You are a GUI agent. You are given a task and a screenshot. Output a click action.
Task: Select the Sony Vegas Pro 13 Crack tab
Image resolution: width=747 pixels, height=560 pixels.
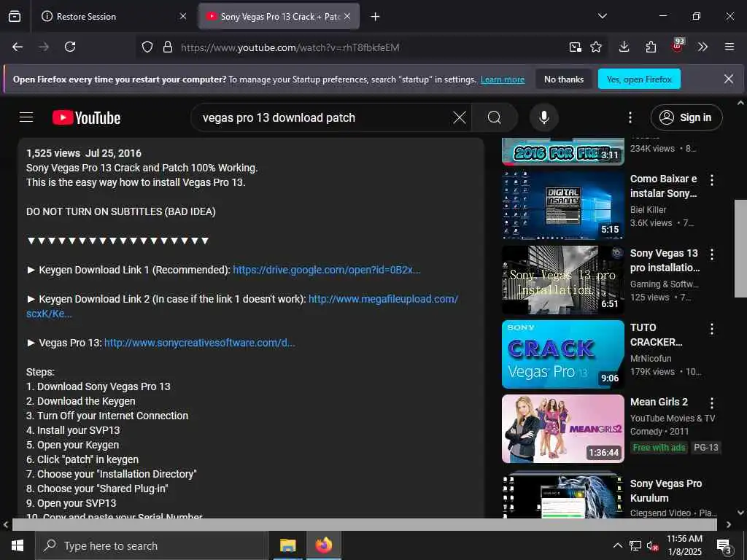coord(279,17)
